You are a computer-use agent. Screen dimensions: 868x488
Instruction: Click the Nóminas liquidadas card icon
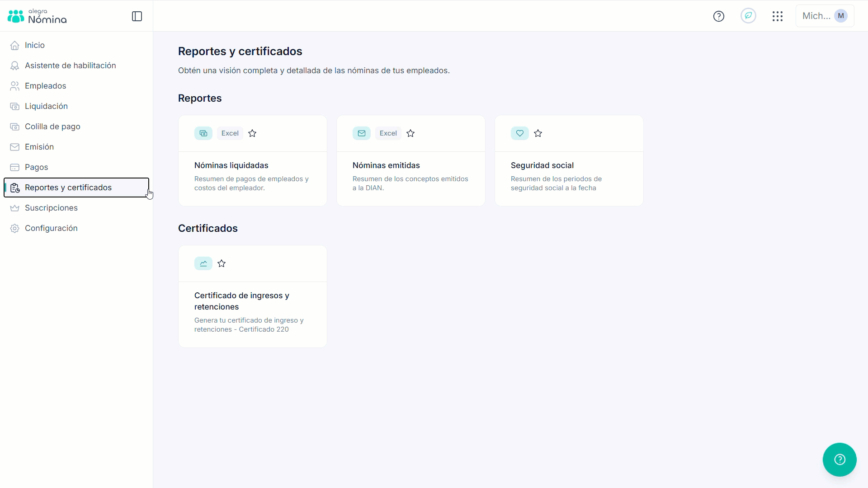[x=203, y=133]
